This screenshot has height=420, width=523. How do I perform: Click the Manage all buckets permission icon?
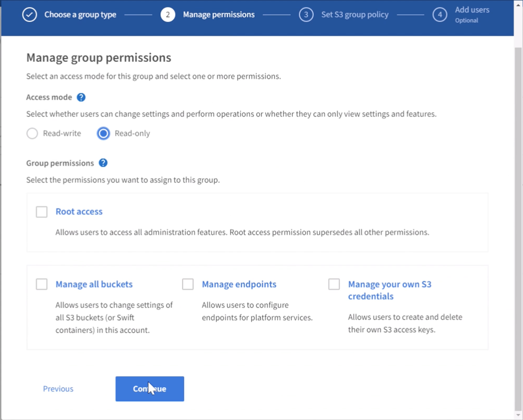click(x=41, y=284)
